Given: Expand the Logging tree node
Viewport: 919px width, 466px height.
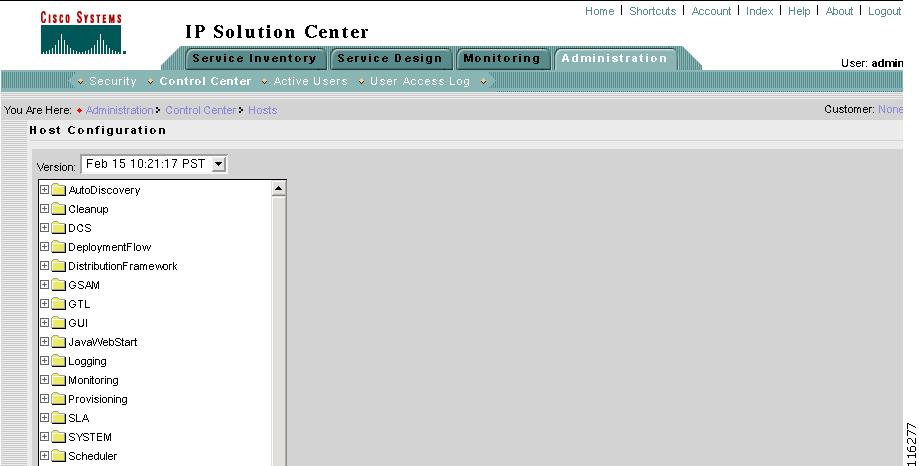Looking at the screenshot, I should (x=44, y=360).
